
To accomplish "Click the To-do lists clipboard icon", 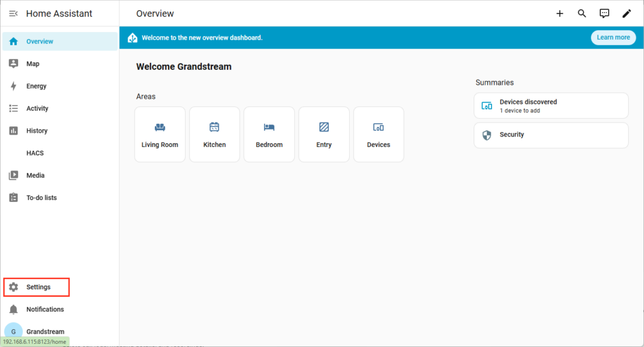I will tap(14, 197).
